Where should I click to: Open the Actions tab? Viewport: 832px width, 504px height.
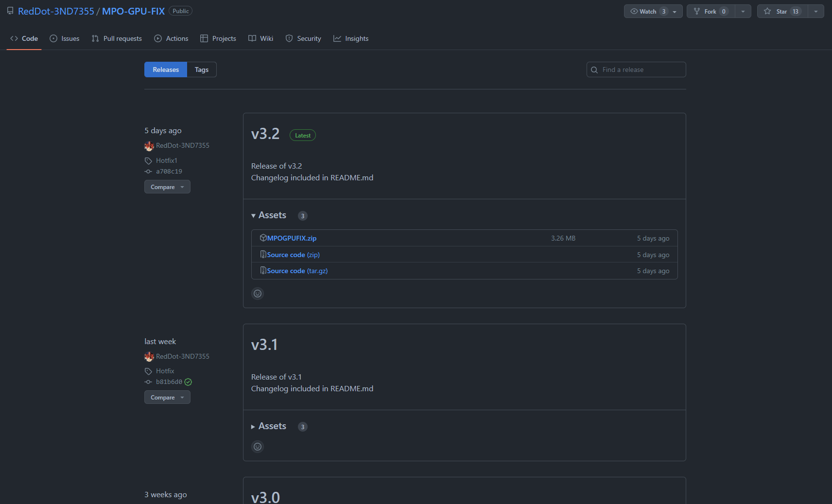171,38
